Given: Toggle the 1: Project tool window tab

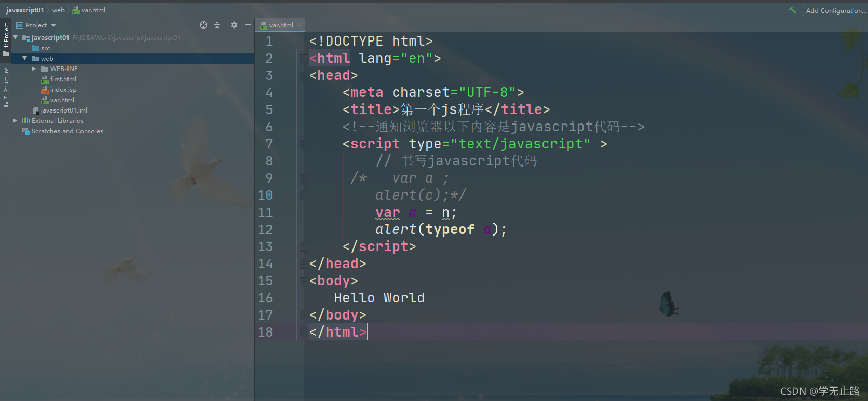Looking at the screenshot, I should (6, 38).
